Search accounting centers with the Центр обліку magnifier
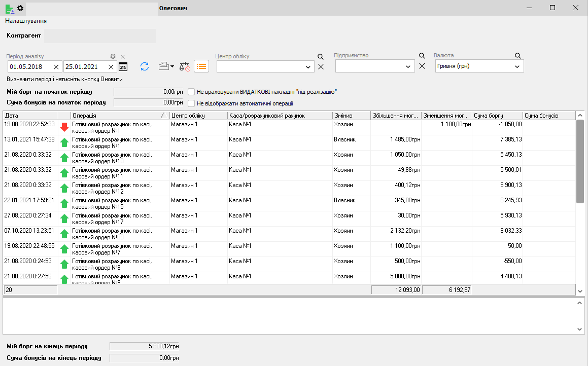This screenshot has width=588, height=366. click(320, 57)
